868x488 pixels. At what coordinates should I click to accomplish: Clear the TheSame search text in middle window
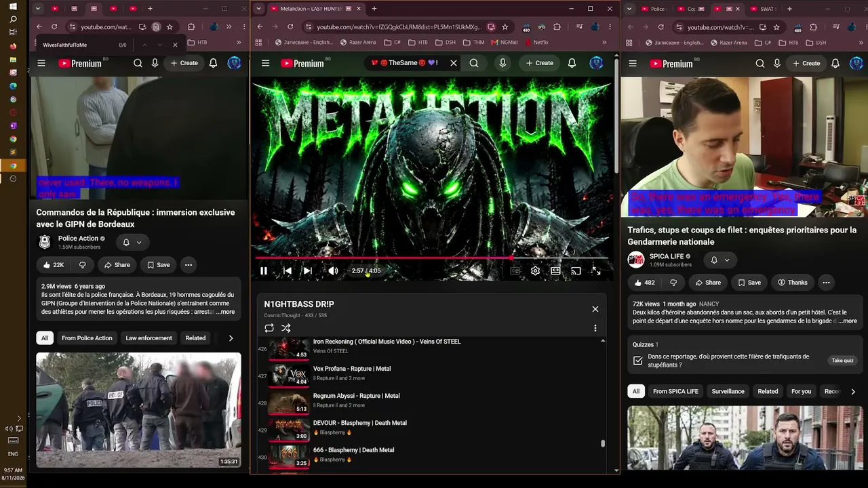(x=454, y=63)
